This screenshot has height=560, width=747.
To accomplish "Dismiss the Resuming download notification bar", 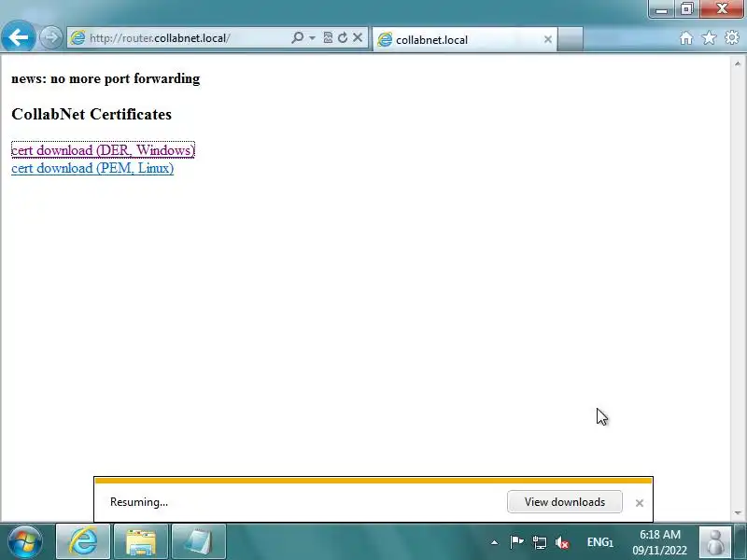I will [640, 503].
